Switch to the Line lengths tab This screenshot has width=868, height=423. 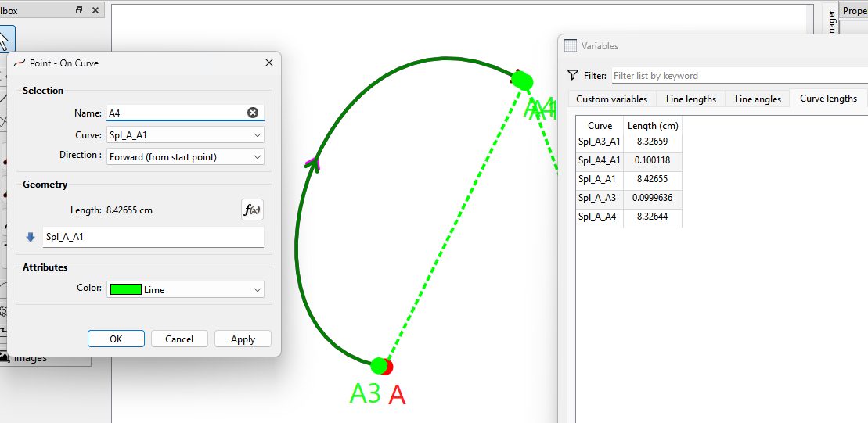click(x=690, y=99)
